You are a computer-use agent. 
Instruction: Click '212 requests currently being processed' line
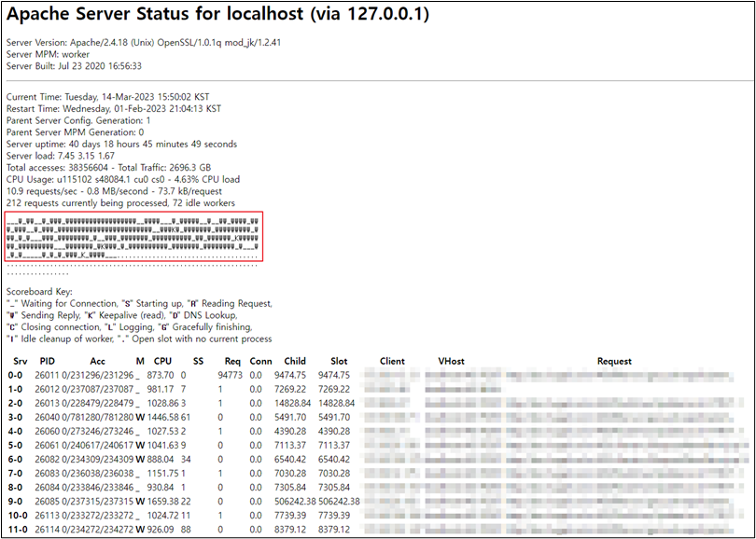120,202
